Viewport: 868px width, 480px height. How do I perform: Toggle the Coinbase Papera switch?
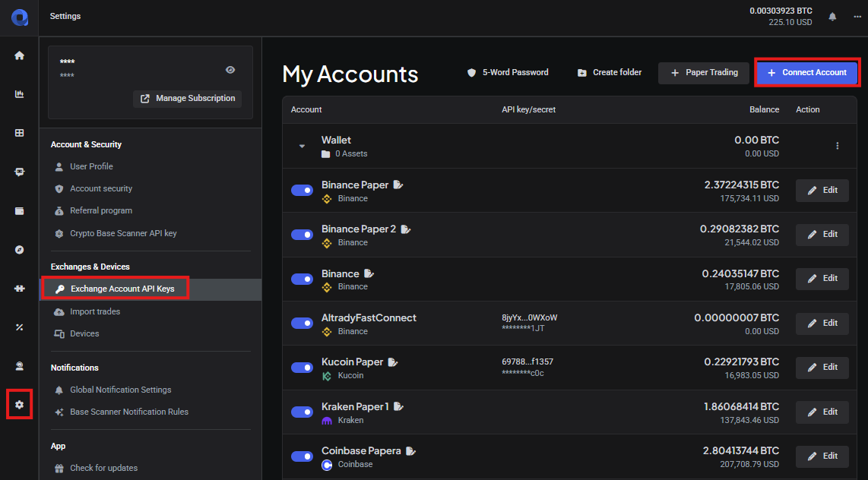pos(303,456)
